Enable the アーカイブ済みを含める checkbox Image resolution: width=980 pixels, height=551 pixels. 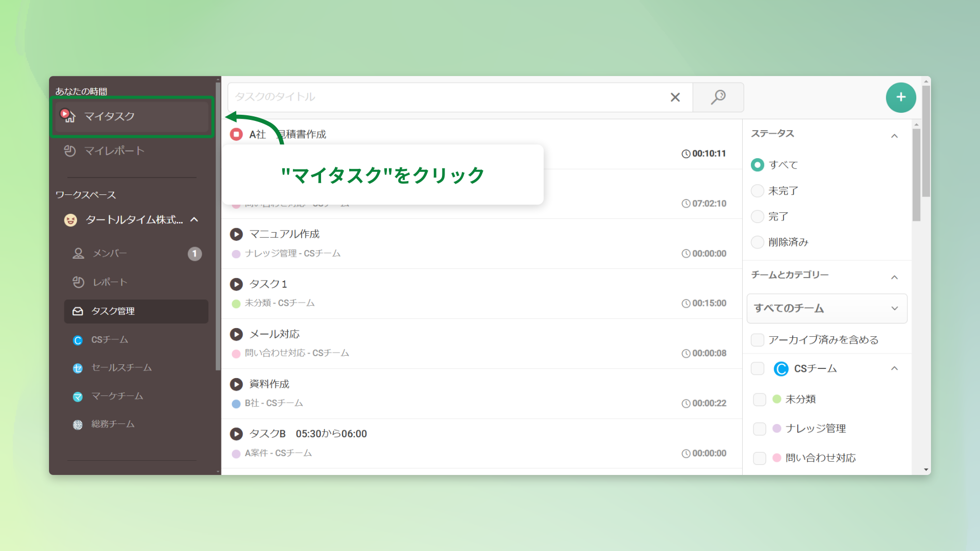point(757,339)
